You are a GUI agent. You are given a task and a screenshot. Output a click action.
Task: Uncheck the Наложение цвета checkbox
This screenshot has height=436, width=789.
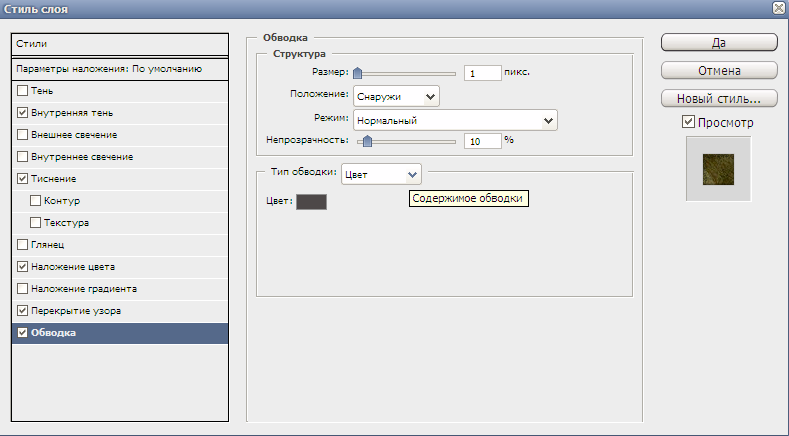click(22, 267)
